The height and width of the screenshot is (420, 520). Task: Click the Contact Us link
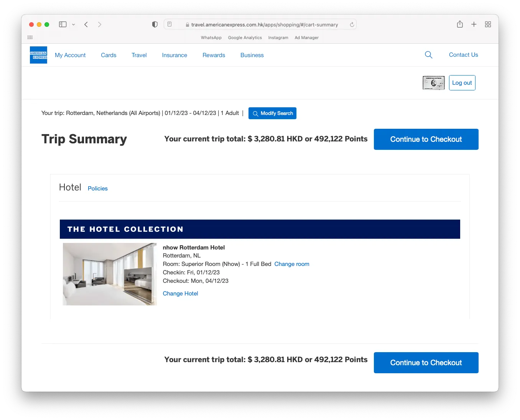click(x=464, y=55)
